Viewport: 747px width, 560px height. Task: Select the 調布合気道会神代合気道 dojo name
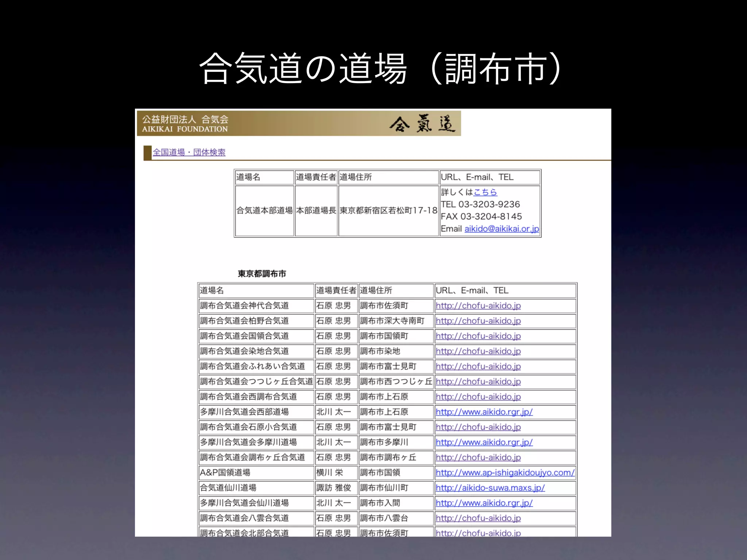[x=244, y=306]
